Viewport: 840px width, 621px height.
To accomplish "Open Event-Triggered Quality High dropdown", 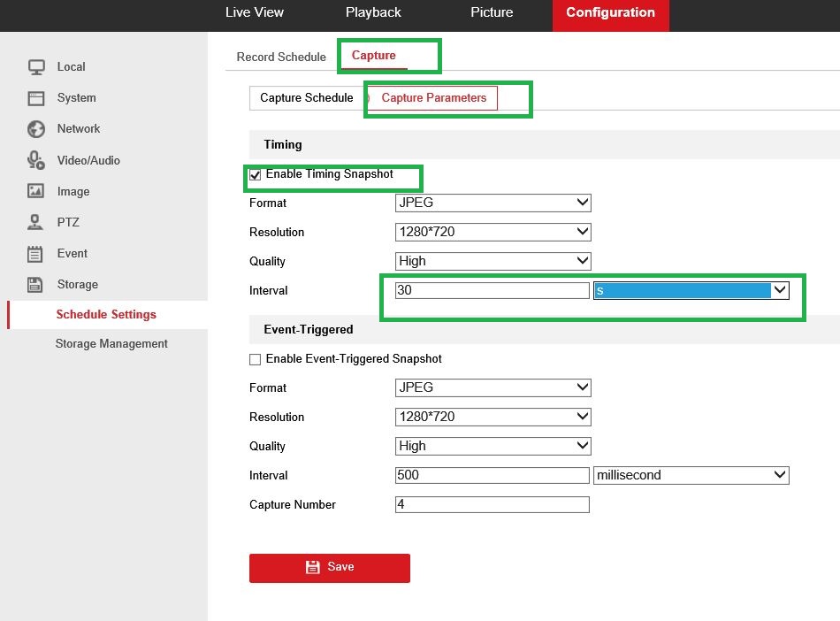I will coord(493,447).
